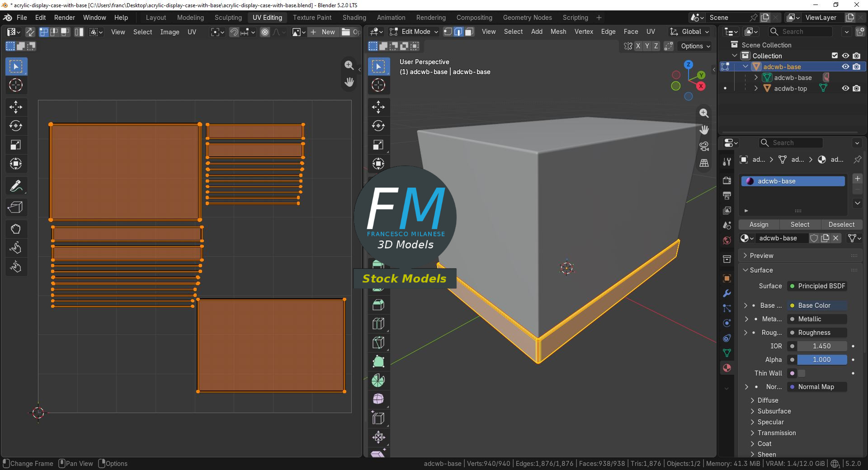The width and height of the screenshot is (868, 470).
Task: Open the Object Data properties tab
Action: point(727,353)
